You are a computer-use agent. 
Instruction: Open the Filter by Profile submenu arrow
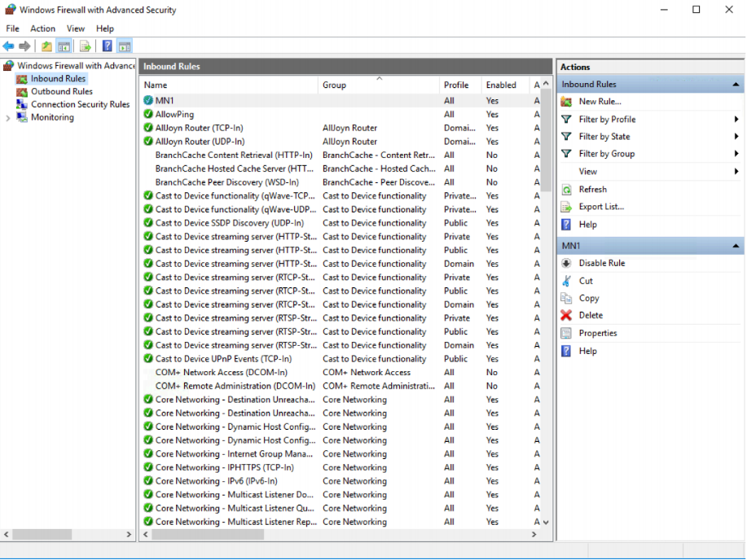coord(736,120)
